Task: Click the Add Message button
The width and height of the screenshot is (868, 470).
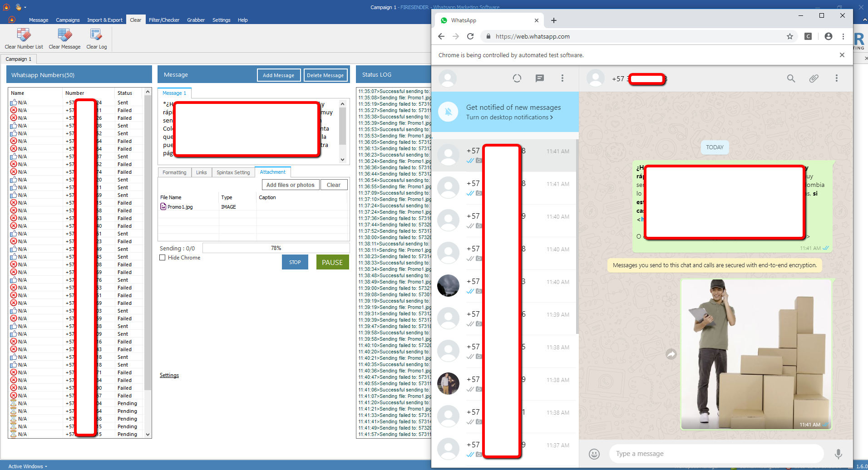Action: (x=278, y=75)
